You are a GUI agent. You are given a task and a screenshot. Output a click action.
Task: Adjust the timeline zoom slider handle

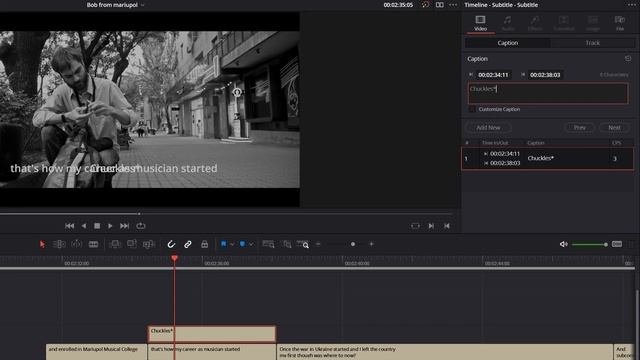point(353,244)
